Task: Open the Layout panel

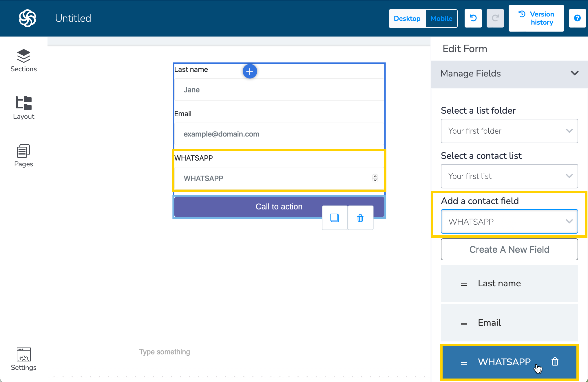Action: click(23, 108)
